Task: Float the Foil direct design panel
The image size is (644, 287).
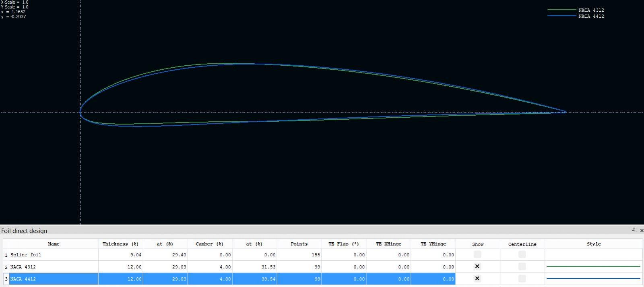Action: click(x=633, y=231)
